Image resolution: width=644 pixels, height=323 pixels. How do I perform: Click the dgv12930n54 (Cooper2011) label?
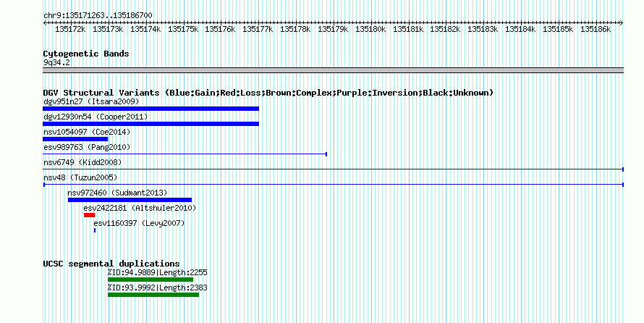[x=96, y=117]
